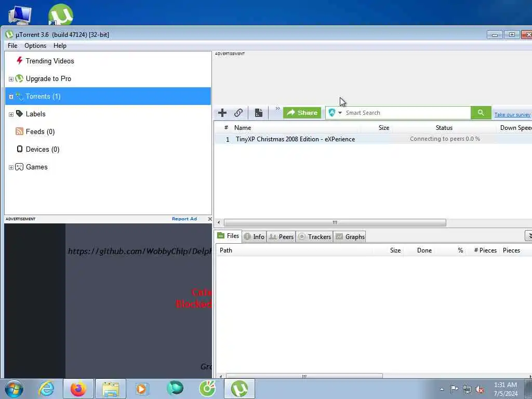This screenshot has width=532, height=399.
Task: Switch to the Files tab
Action: (x=229, y=236)
